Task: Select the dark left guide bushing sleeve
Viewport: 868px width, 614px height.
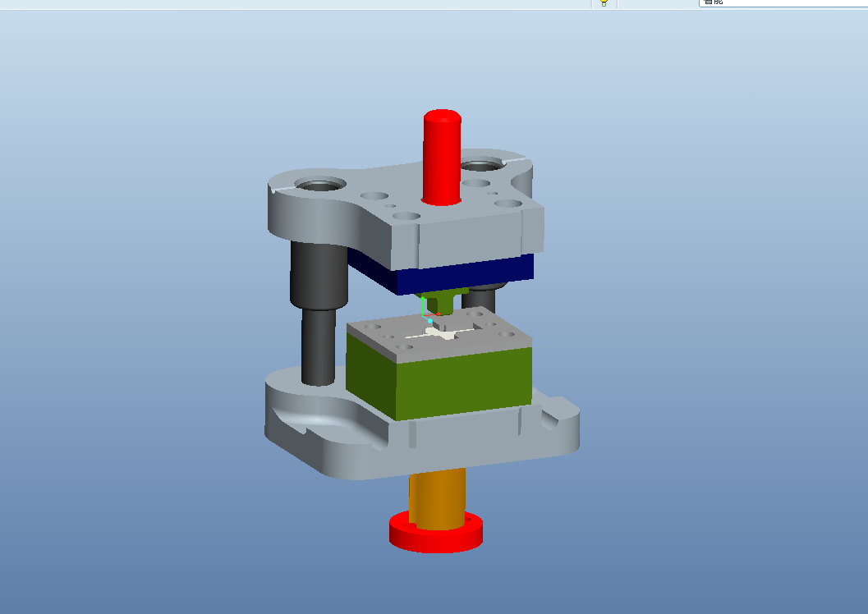Action: point(319,274)
